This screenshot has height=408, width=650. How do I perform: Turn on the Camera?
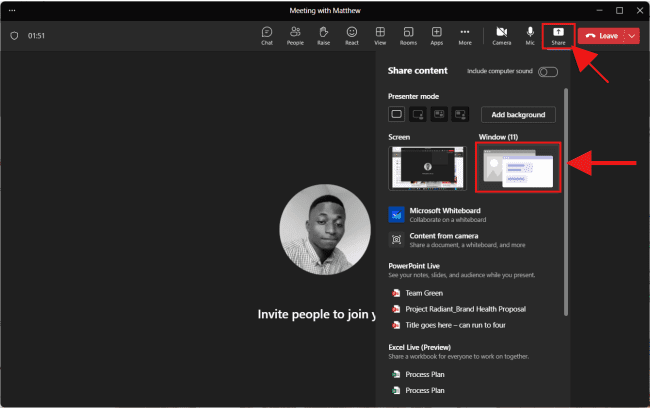[501, 36]
